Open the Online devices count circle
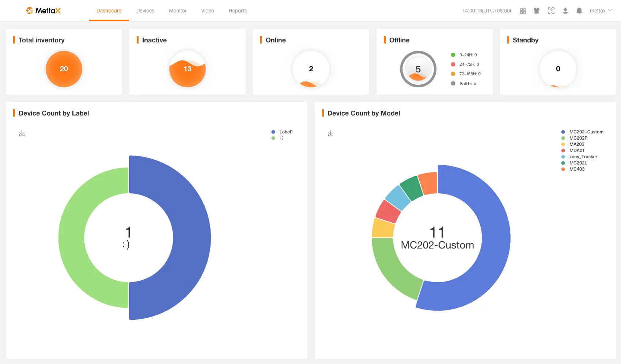The height and width of the screenshot is (364, 621). (x=311, y=69)
